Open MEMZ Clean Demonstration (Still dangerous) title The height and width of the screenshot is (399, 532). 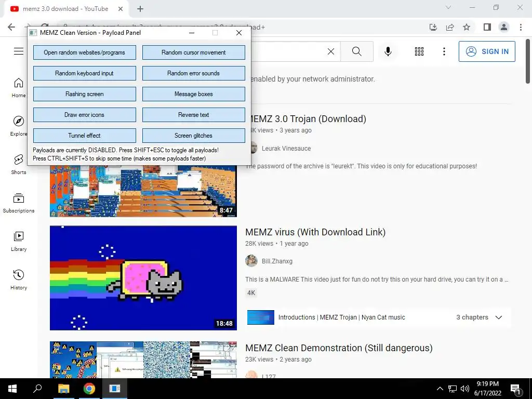tap(339, 348)
